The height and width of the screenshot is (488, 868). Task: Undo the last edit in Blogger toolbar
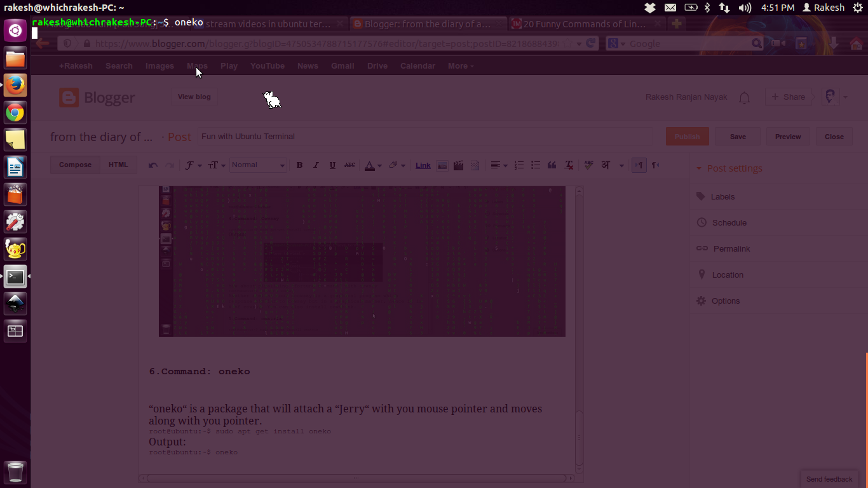click(x=153, y=165)
